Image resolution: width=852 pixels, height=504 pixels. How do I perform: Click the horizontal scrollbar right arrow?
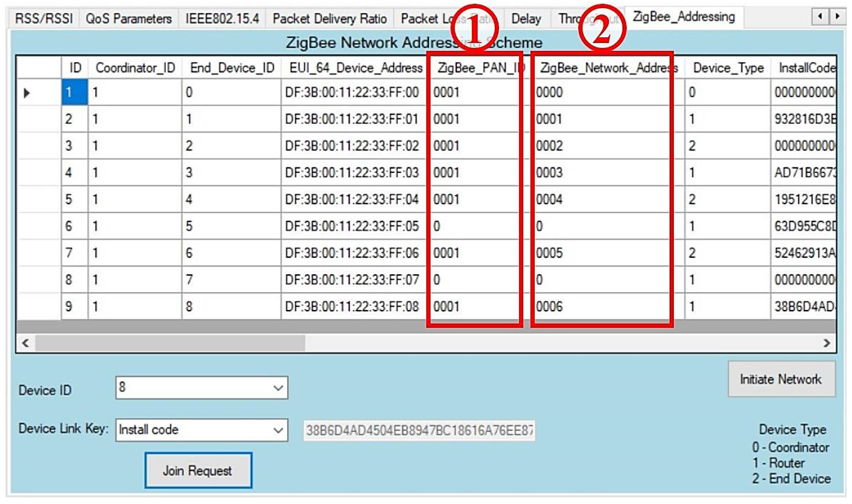pos(827,343)
